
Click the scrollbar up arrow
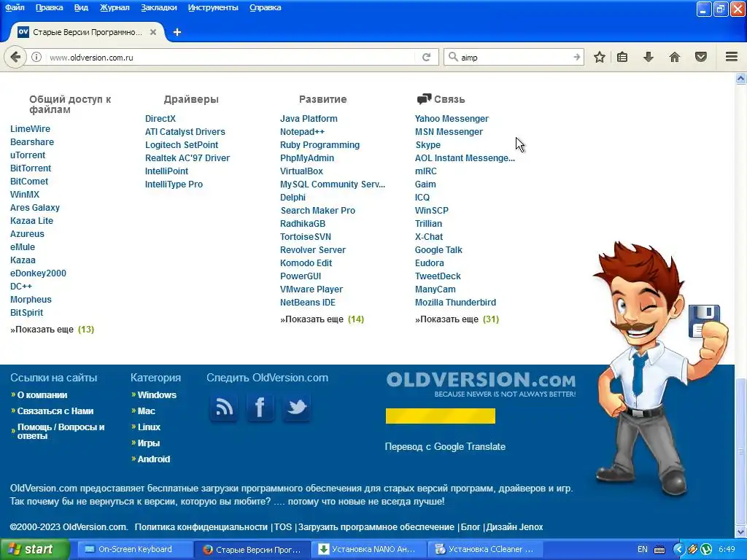[x=741, y=78]
